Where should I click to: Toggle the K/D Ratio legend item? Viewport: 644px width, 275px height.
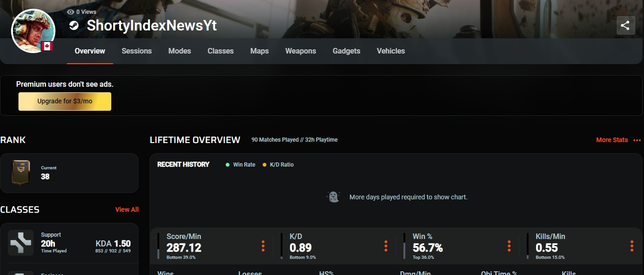278,165
